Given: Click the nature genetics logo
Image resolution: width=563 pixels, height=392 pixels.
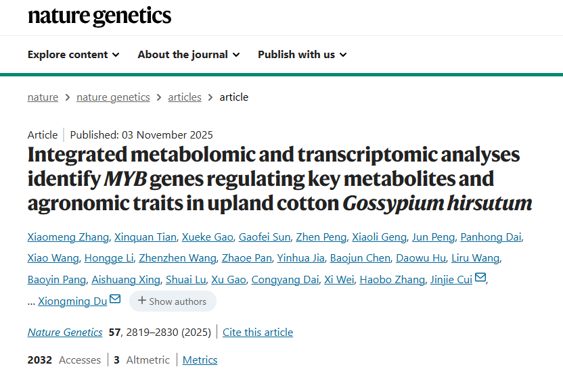Looking at the screenshot, I should click(x=99, y=16).
